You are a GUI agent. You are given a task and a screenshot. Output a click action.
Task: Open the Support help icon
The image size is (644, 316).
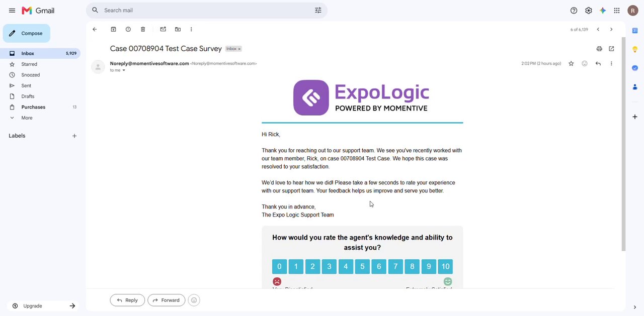coord(574,11)
